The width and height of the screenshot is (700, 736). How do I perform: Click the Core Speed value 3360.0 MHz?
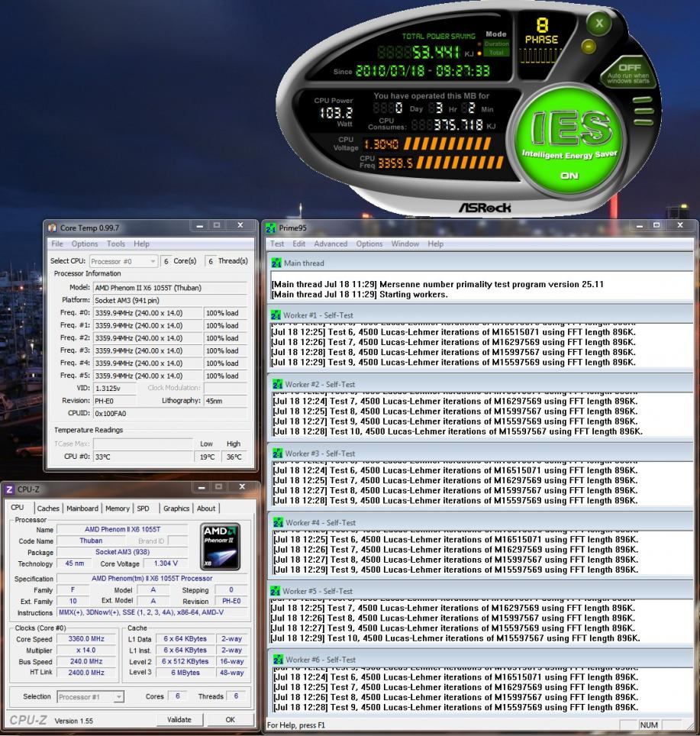click(x=86, y=639)
